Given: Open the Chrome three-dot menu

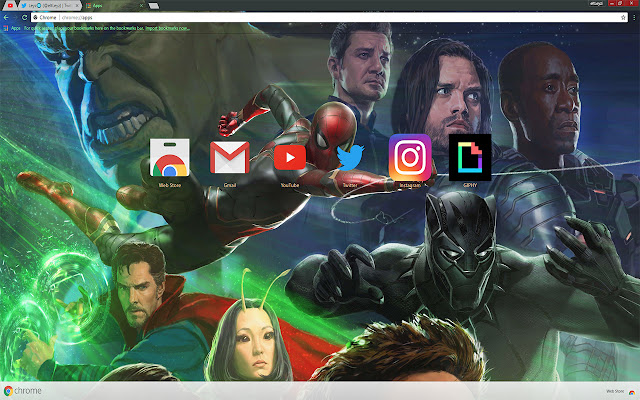Looking at the screenshot, I should [x=634, y=18].
